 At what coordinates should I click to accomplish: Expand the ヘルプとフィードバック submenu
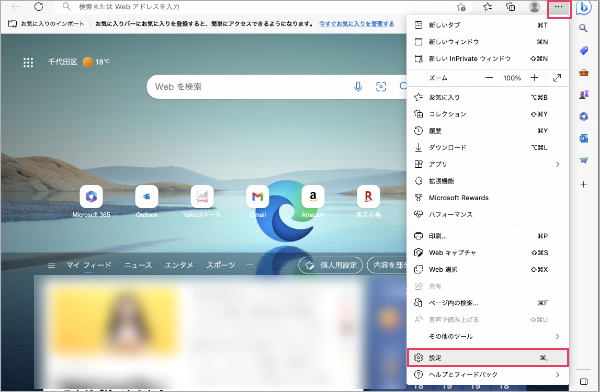click(488, 374)
